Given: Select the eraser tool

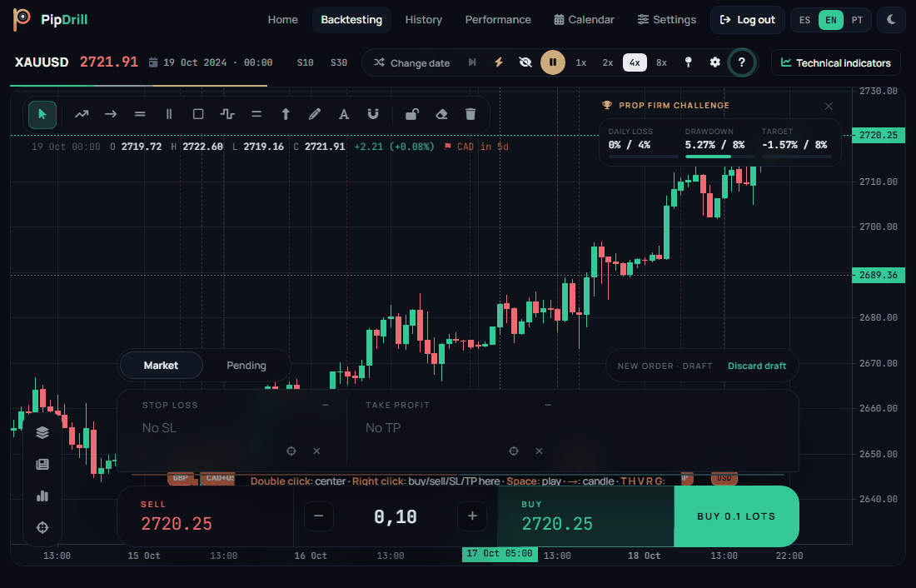Looking at the screenshot, I should (x=441, y=114).
